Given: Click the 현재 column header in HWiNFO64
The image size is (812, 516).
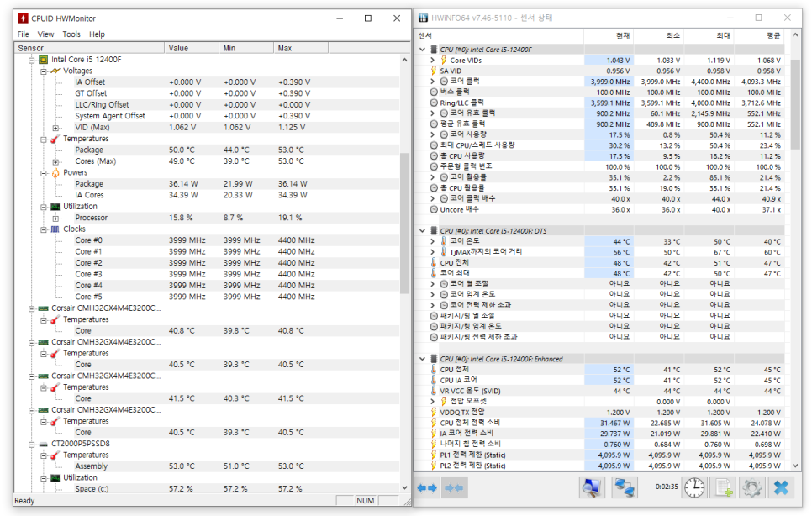Looking at the screenshot, I should click(608, 35).
